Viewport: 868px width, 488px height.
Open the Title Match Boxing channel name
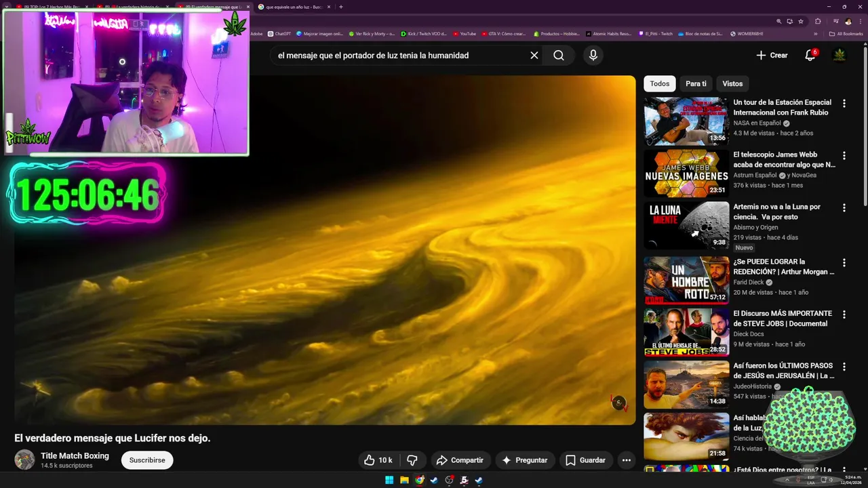(x=75, y=455)
